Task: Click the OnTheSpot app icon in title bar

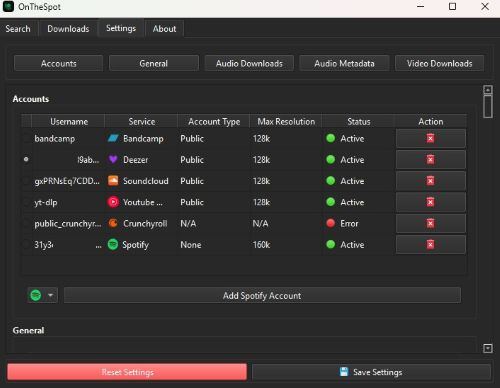Action: [x=8, y=7]
